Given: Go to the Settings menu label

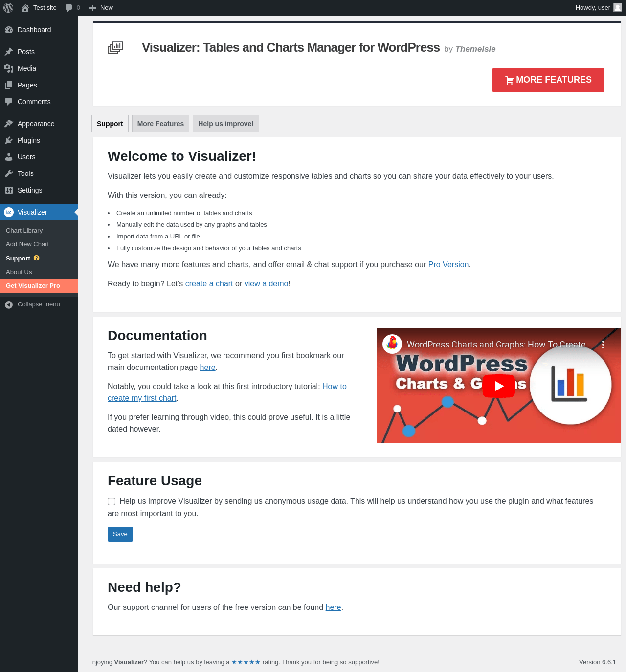Looking at the screenshot, I should click(x=30, y=190).
